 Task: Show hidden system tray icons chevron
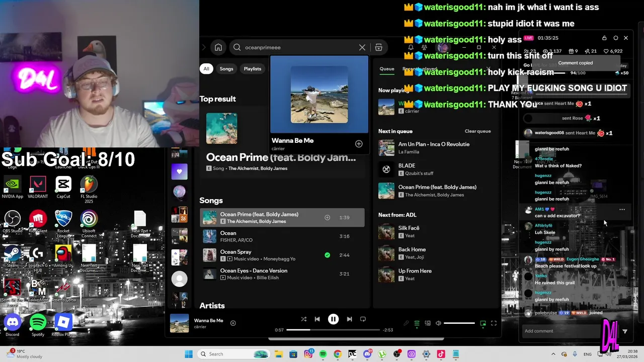553,354
